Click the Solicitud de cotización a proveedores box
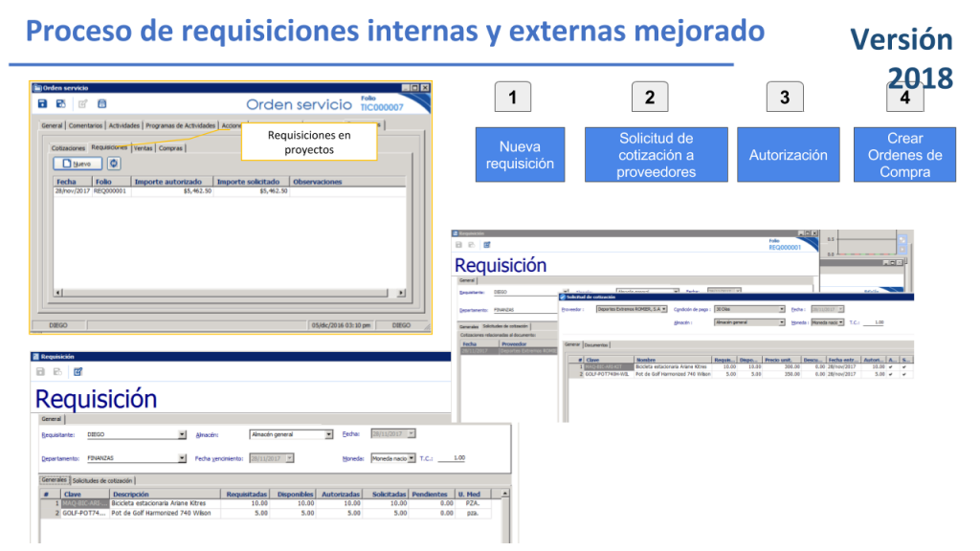Image resolution: width=980 pixels, height=551 pixels. (x=657, y=155)
